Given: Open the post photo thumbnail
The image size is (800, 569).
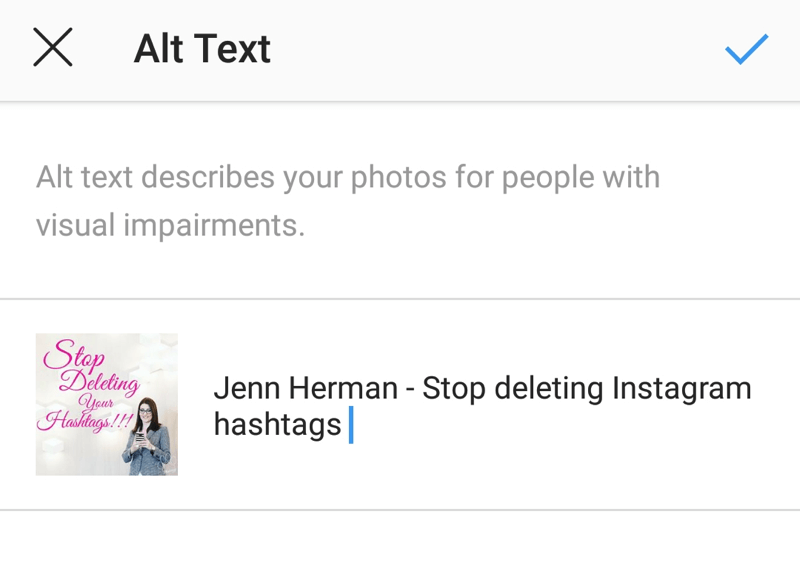Looking at the screenshot, I should (x=107, y=404).
